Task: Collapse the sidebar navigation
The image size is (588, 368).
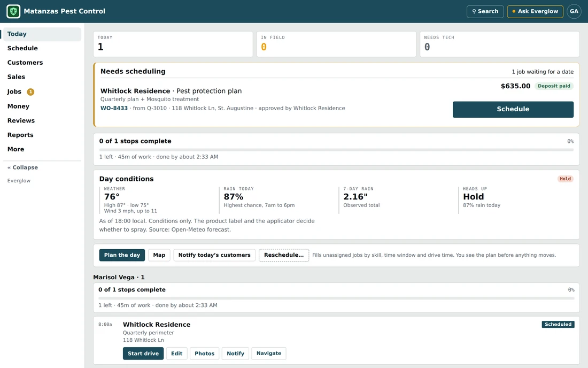Action: point(23,167)
